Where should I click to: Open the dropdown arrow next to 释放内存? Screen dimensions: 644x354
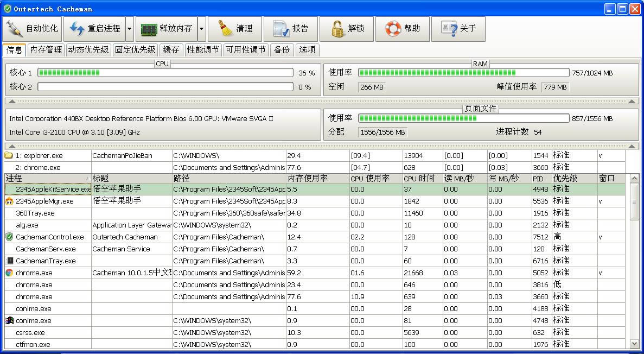tap(202, 29)
